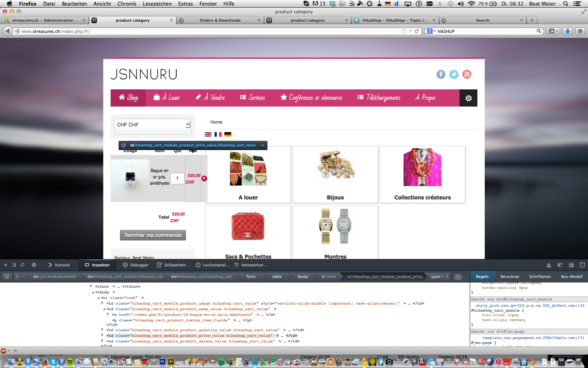The width and height of the screenshot is (588, 368).
Task: Open the Extras menu
Action: point(185,4)
